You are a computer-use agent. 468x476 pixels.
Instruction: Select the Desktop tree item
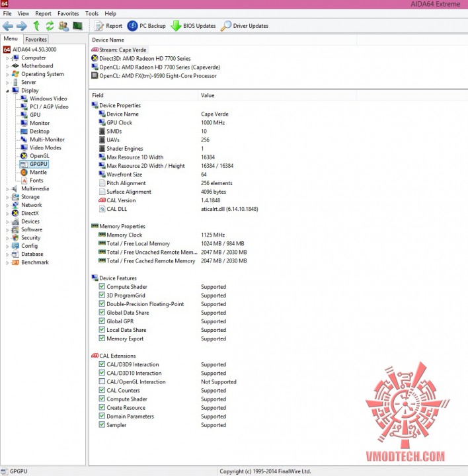pos(40,131)
